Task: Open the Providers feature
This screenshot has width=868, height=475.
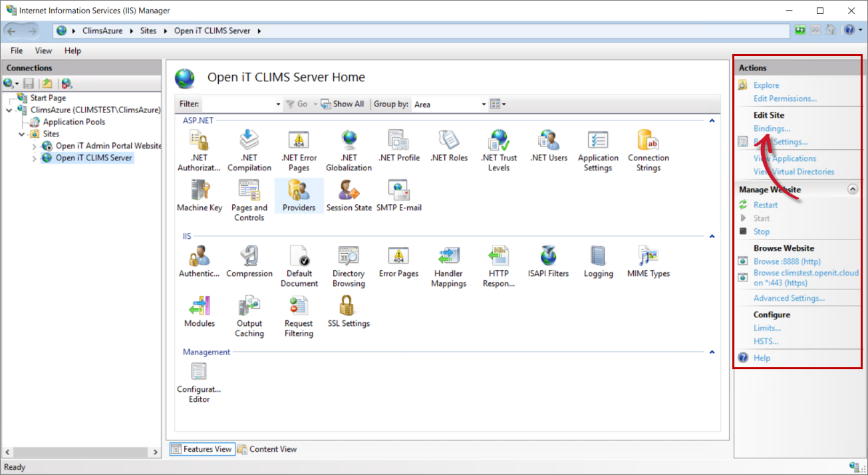Action: [x=299, y=195]
